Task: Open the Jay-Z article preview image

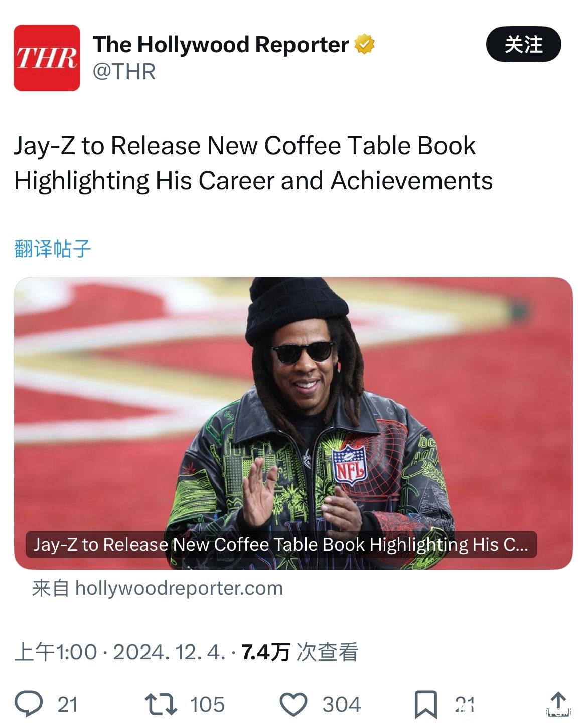Action: click(x=293, y=423)
